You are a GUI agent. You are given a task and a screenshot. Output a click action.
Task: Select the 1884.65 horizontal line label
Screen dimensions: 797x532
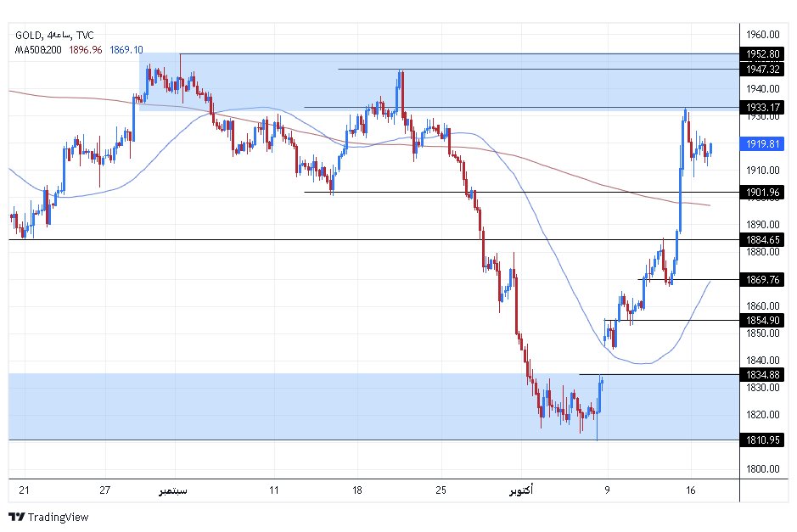coord(761,240)
